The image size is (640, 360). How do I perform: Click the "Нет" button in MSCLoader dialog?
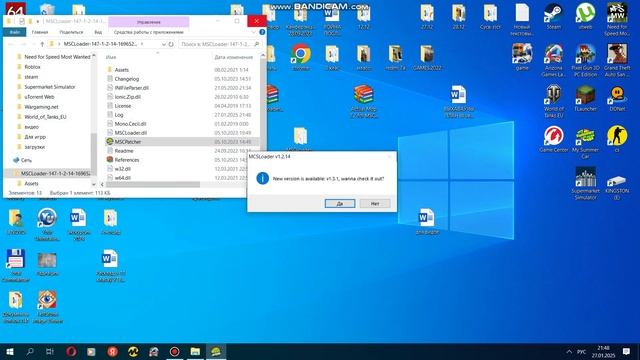tap(375, 203)
